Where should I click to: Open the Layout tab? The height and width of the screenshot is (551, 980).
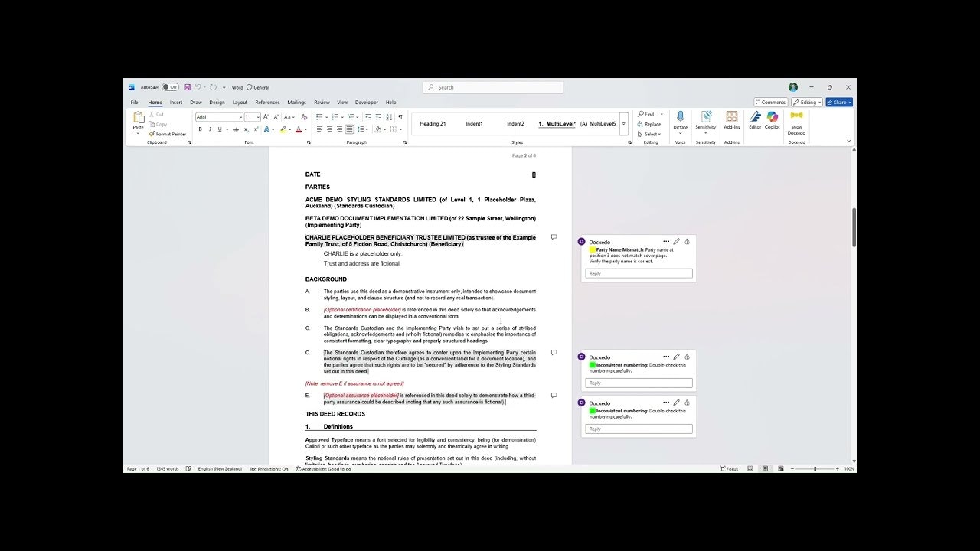coord(240,102)
